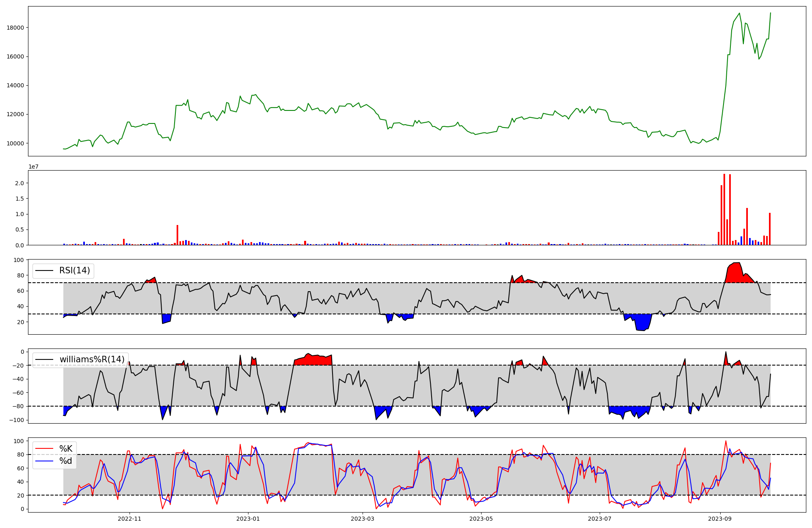
Task: Click the blue %d legend entry
Action: coord(65,461)
